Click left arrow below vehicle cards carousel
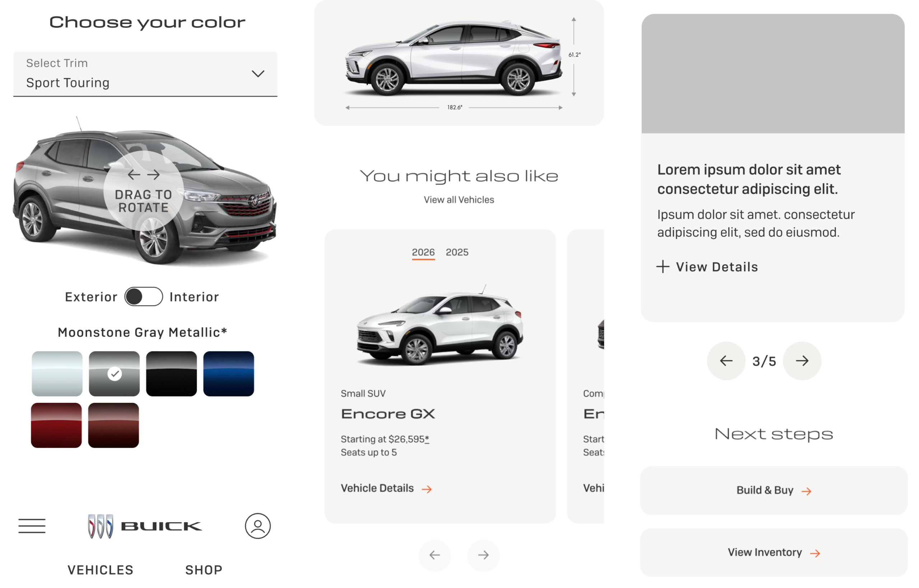 click(x=434, y=555)
